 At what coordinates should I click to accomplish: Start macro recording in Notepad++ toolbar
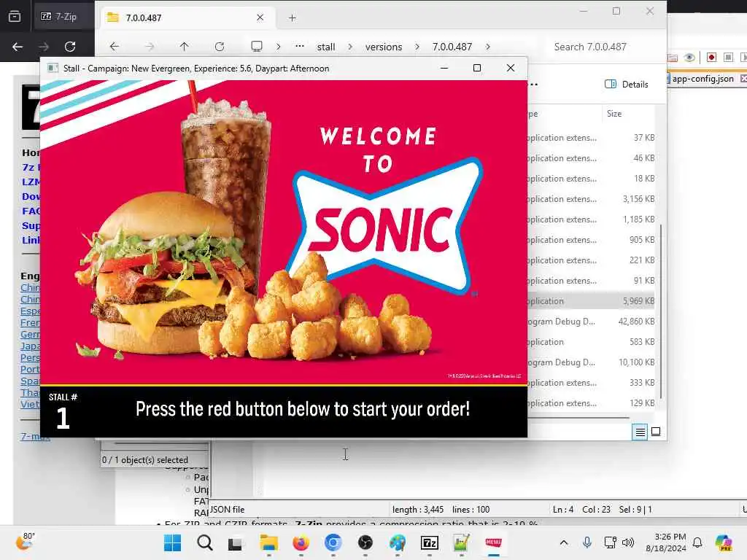(711, 57)
